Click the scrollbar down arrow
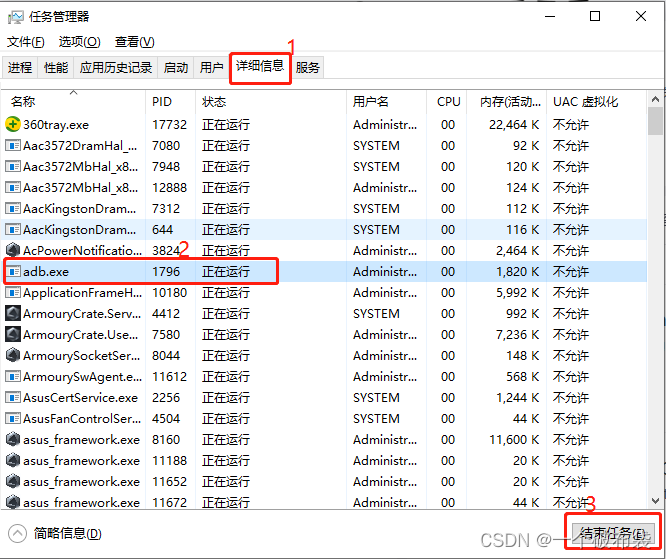 (655, 501)
